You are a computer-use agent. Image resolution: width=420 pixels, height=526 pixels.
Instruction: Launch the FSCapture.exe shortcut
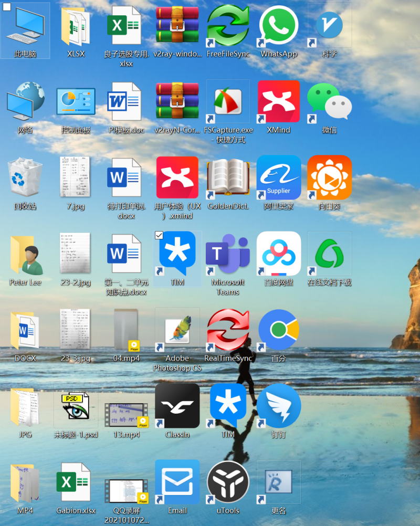228,101
